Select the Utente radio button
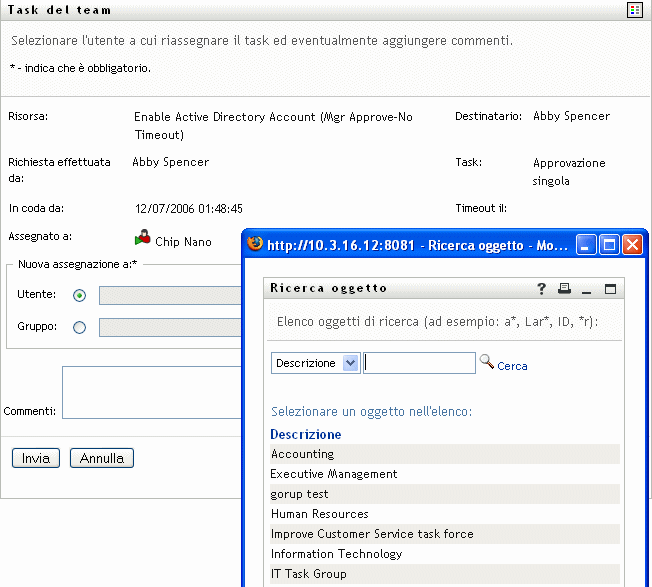Screen dimensions: 652x587 tap(79, 296)
